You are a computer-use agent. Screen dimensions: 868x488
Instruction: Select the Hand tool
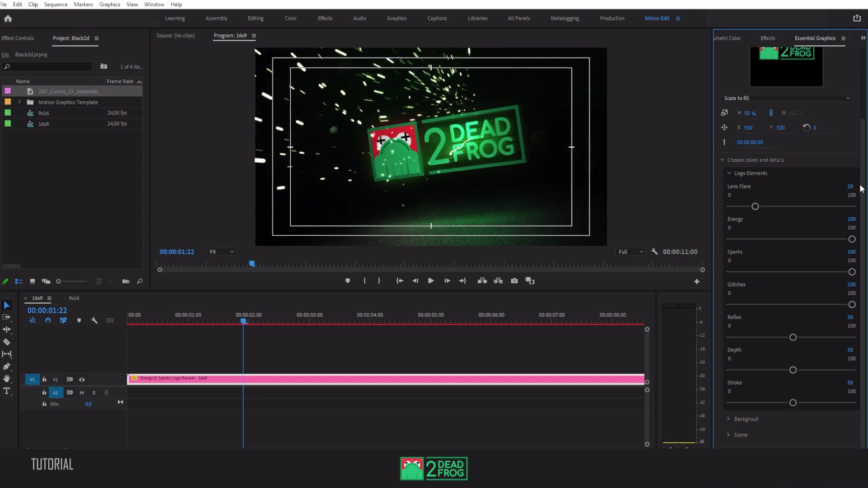[7, 379]
